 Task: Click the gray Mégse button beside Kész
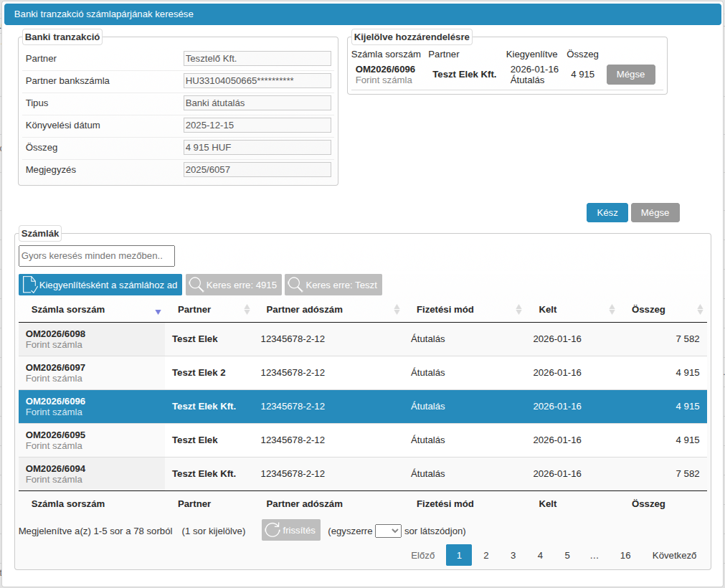pyautogui.click(x=655, y=213)
